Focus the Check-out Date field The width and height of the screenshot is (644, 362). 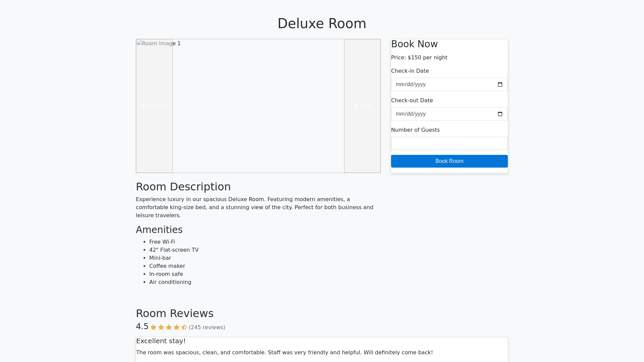pyautogui.click(x=436, y=114)
